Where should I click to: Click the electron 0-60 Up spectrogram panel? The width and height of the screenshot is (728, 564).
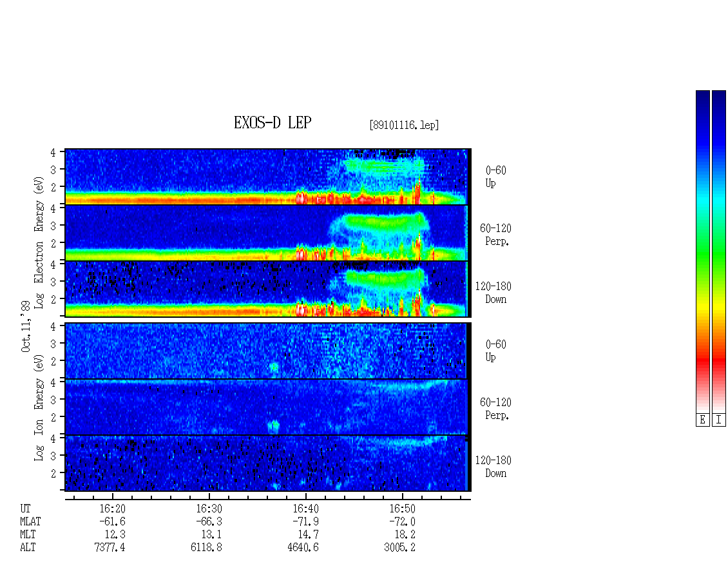click(267, 177)
